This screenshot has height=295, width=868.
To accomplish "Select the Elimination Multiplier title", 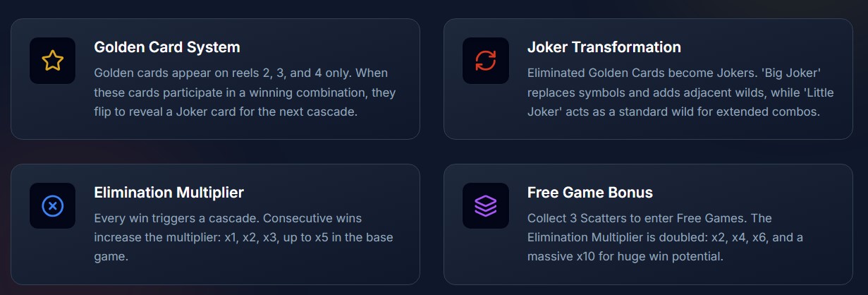I will click(169, 193).
